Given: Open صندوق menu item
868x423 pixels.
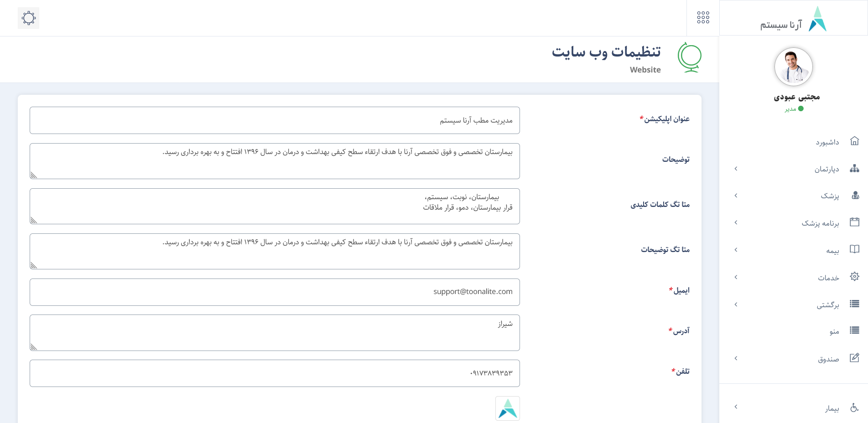Looking at the screenshot, I should (794, 358).
